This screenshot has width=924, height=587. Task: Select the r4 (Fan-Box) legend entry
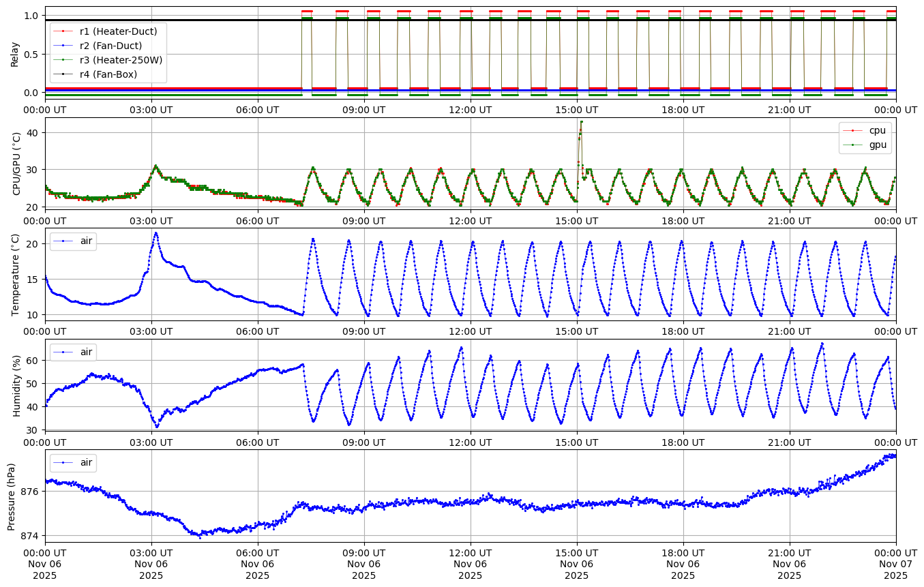tap(108, 74)
